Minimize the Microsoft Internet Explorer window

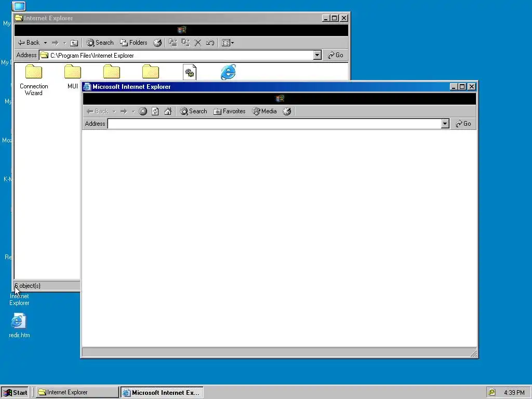[454, 87]
